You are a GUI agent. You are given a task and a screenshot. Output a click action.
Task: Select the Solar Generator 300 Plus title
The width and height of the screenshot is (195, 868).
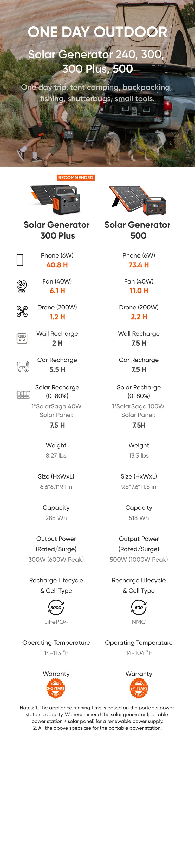click(57, 230)
